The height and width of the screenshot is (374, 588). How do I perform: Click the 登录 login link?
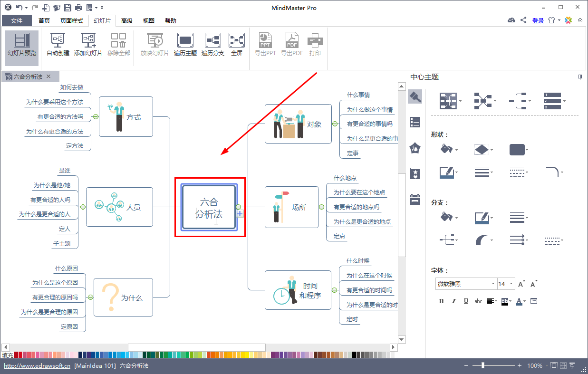click(x=538, y=20)
